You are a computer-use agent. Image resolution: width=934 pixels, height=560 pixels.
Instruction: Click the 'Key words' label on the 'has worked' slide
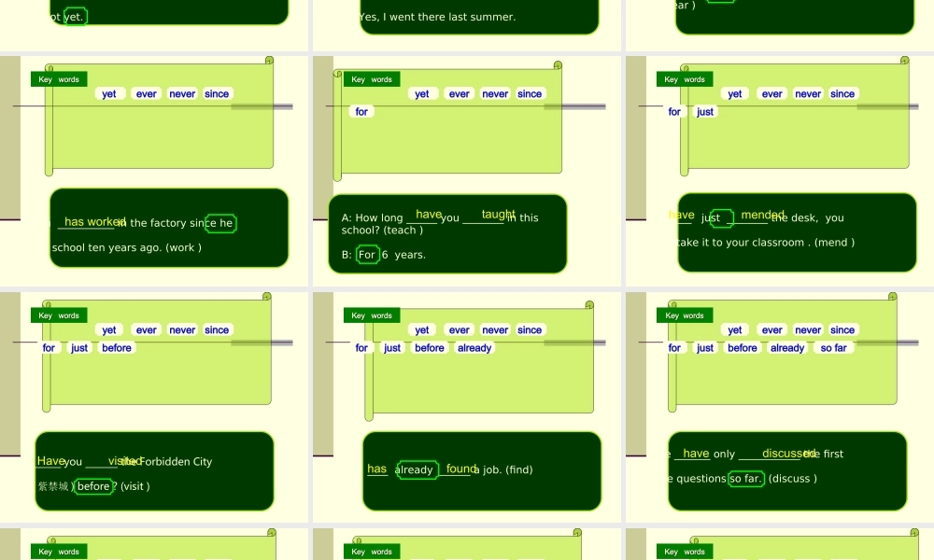pos(59,79)
